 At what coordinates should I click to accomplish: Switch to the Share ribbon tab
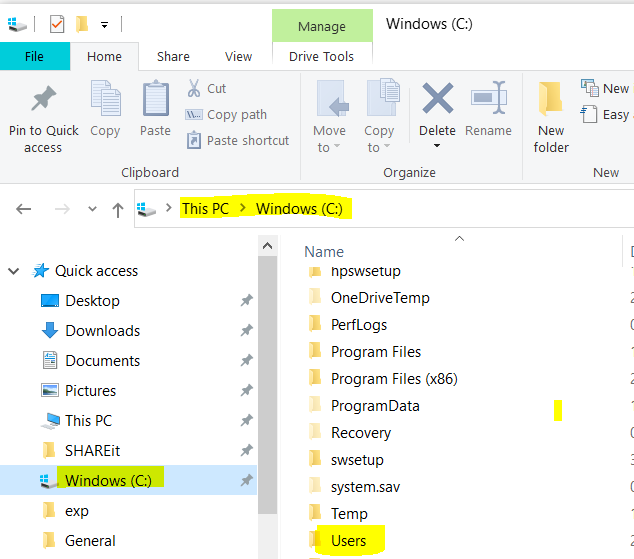[173, 56]
